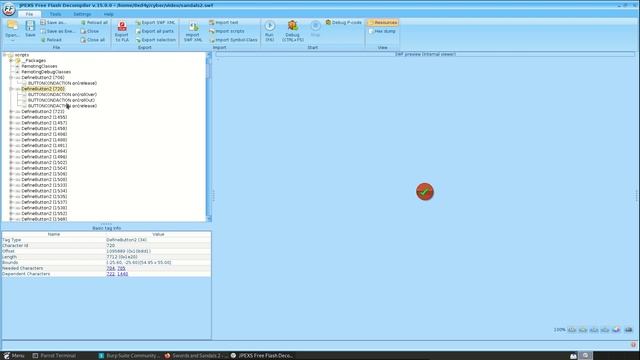This screenshot has width=640, height=360.
Task: Expand the DefineButton2 (1504) node
Action: [x=11, y=168]
